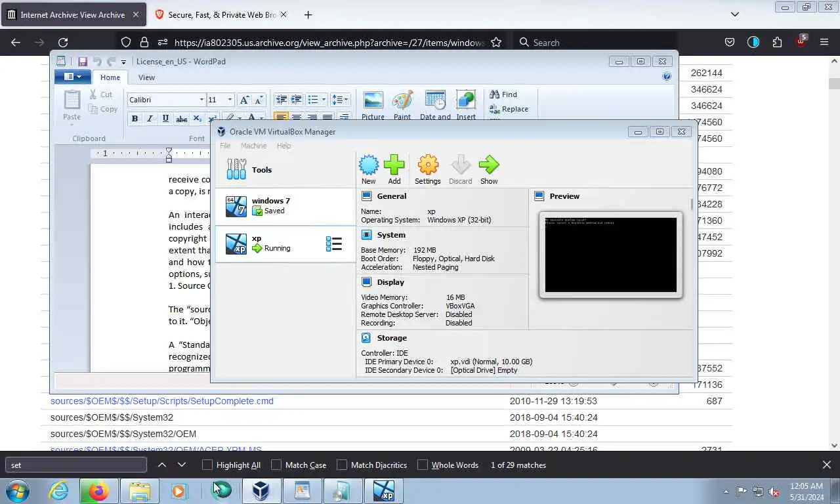Viewport: 840px width, 504px height.
Task: Open a new browser tab
Action: point(308,14)
